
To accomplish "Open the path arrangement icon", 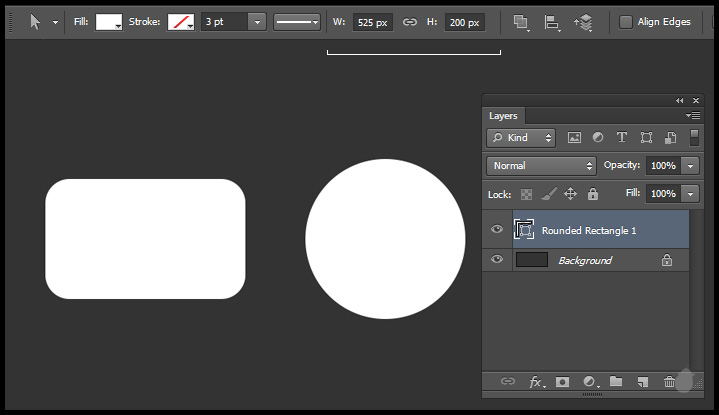I will pos(583,22).
